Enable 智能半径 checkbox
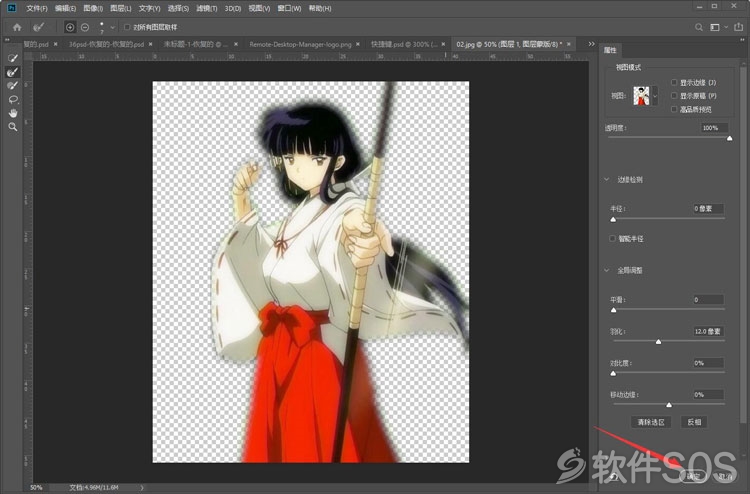This screenshot has height=494, width=750. [612, 238]
